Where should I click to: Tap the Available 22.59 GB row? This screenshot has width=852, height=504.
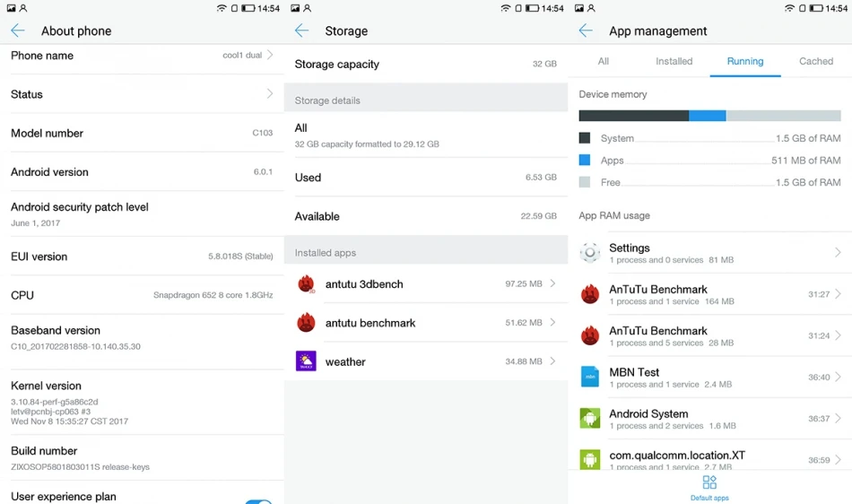(x=425, y=216)
